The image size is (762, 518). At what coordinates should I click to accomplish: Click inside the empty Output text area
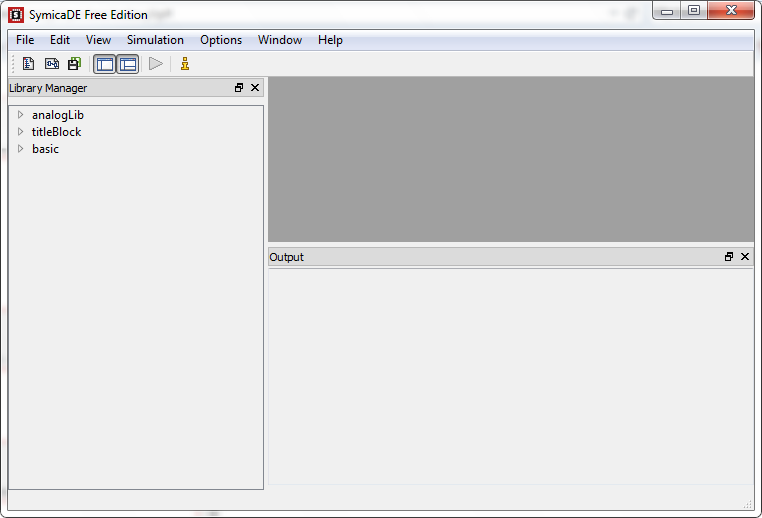510,377
